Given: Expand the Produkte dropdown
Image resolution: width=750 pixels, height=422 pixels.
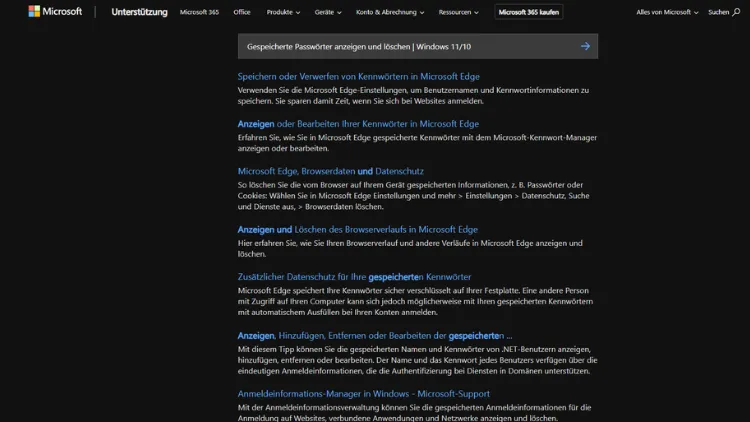Looking at the screenshot, I should click(283, 12).
